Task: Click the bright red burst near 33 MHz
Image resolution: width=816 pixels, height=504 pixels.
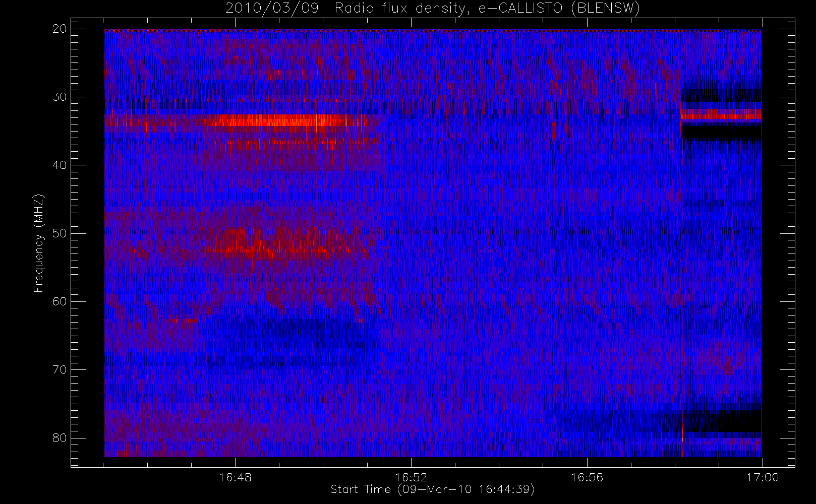Action: click(x=275, y=120)
